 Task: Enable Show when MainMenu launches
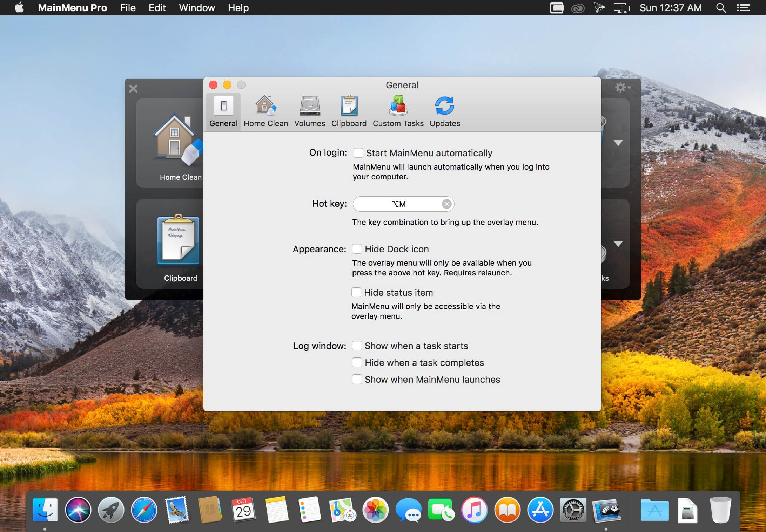[357, 379]
